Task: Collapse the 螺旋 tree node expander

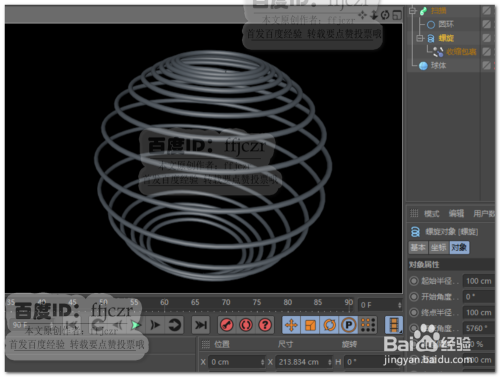Action: click(420, 38)
